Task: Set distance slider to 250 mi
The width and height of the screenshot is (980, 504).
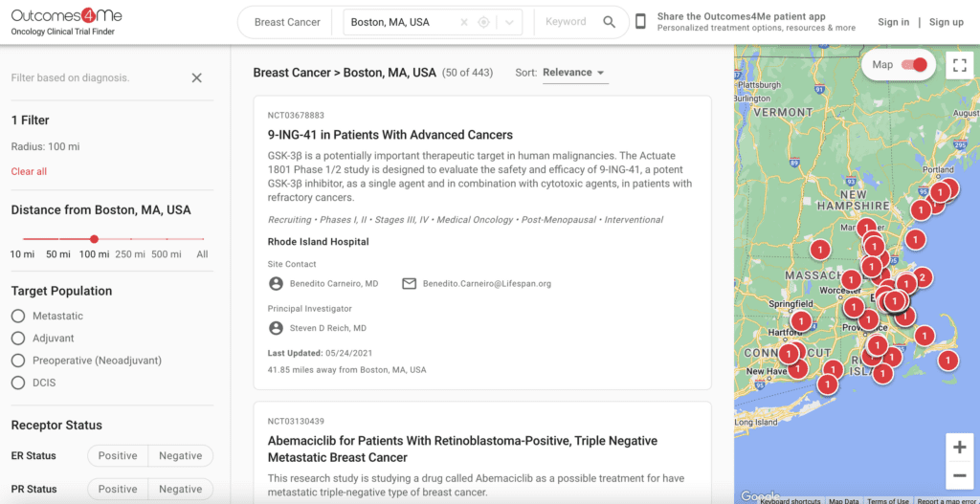Action: tap(130, 239)
